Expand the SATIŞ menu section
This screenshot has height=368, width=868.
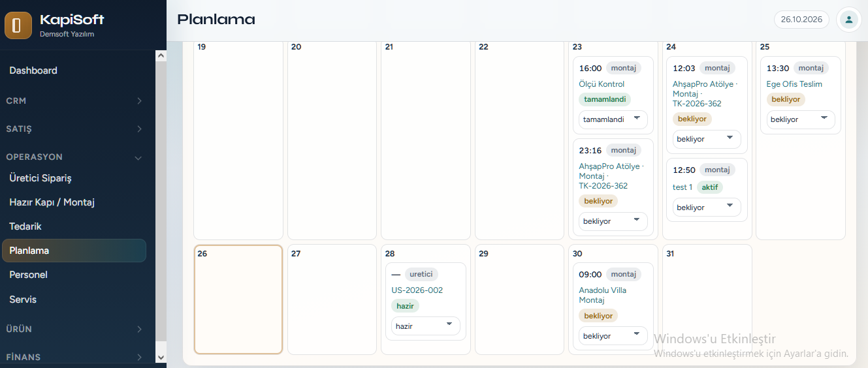[74, 129]
